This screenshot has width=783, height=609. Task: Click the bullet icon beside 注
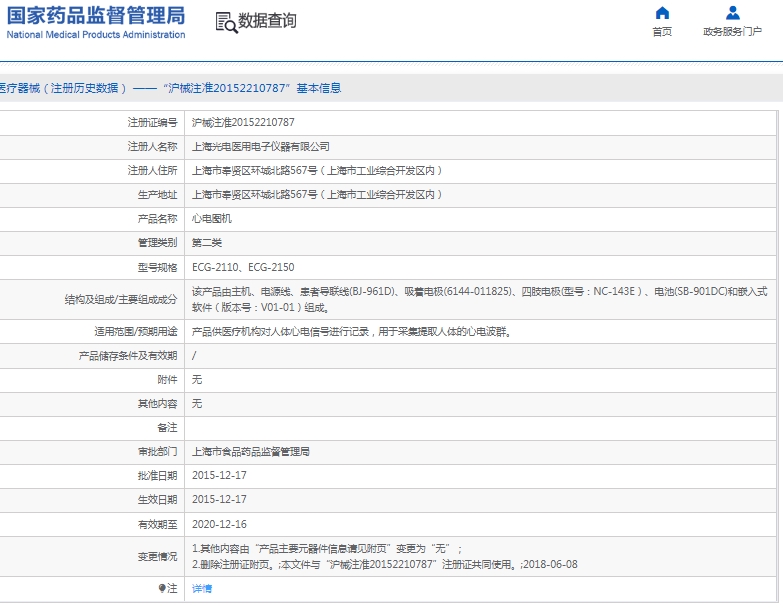162,589
